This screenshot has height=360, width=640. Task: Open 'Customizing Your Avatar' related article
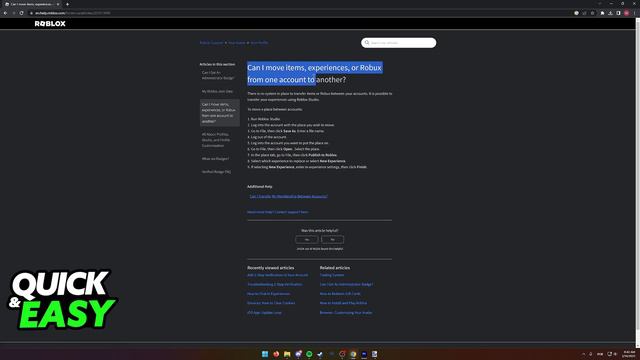[x=346, y=313]
